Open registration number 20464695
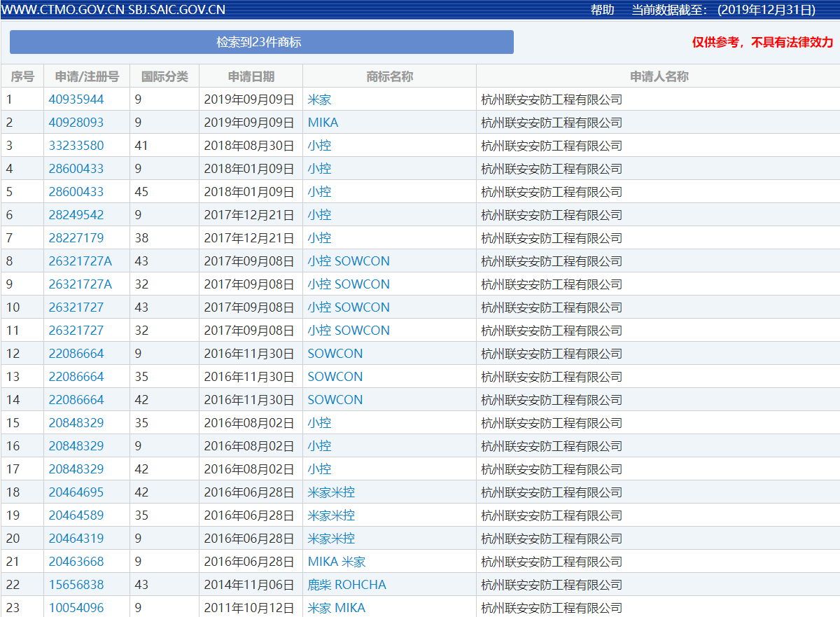 [x=76, y=492]
